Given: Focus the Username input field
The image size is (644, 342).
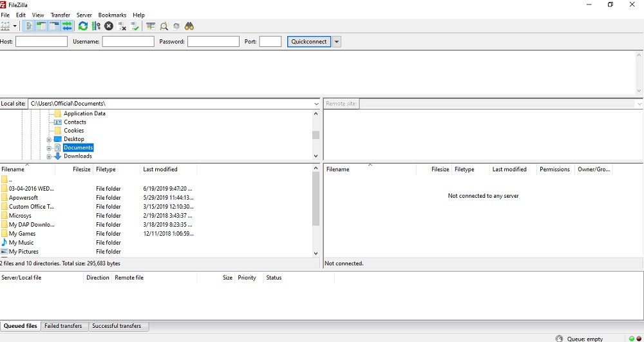Looking at the screenshot, I should (128, 41).
